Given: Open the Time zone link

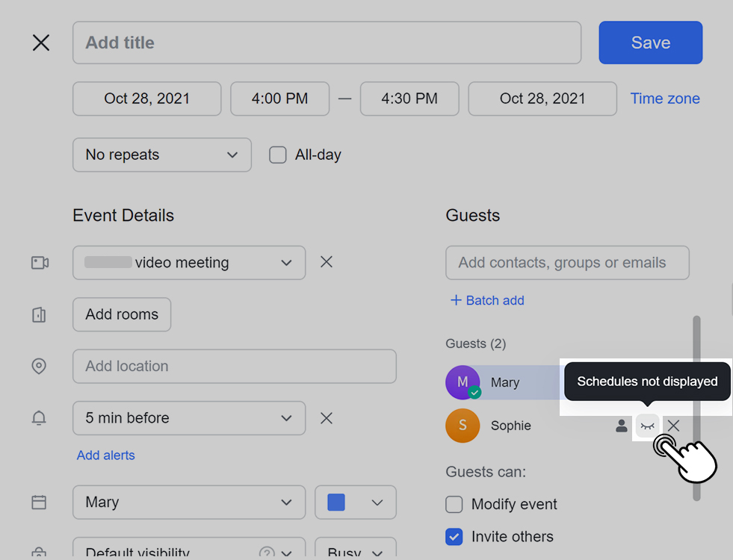Looking at the screenshot, I should (x=665, y=99).
